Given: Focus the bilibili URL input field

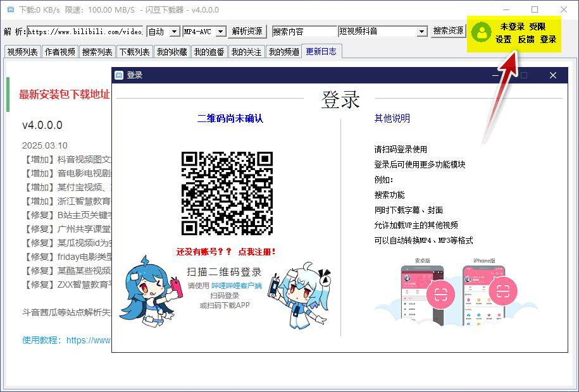Looking at the screenshot, I should (85, 32).
